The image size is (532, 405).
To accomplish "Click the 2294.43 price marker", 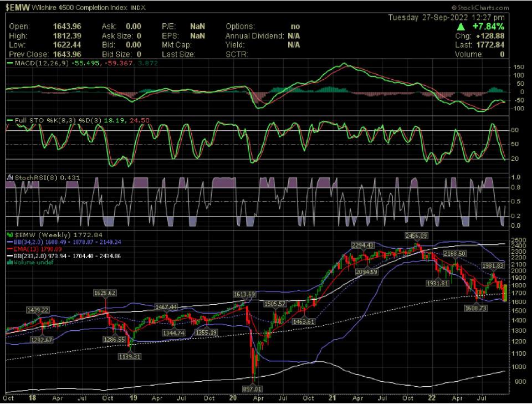I will tap(362, 245).
